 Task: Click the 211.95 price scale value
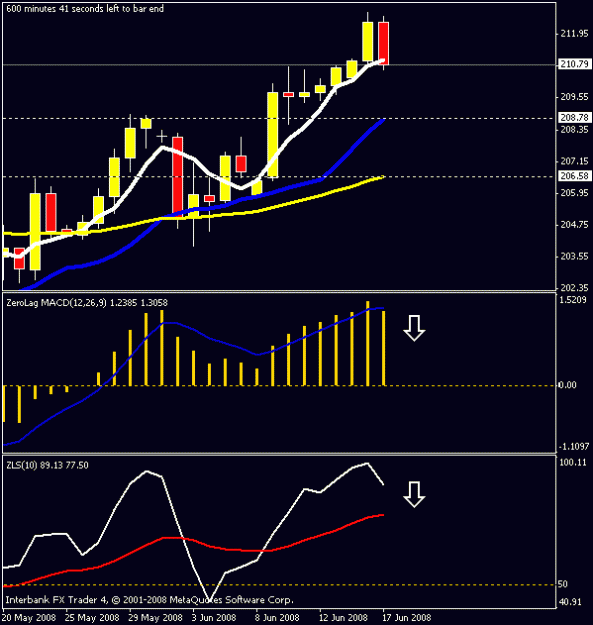[x=574, y=34]
